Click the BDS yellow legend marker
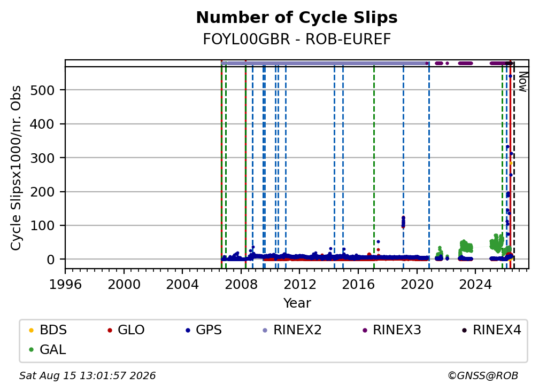The image size is (539, 392). pos(31,331)
